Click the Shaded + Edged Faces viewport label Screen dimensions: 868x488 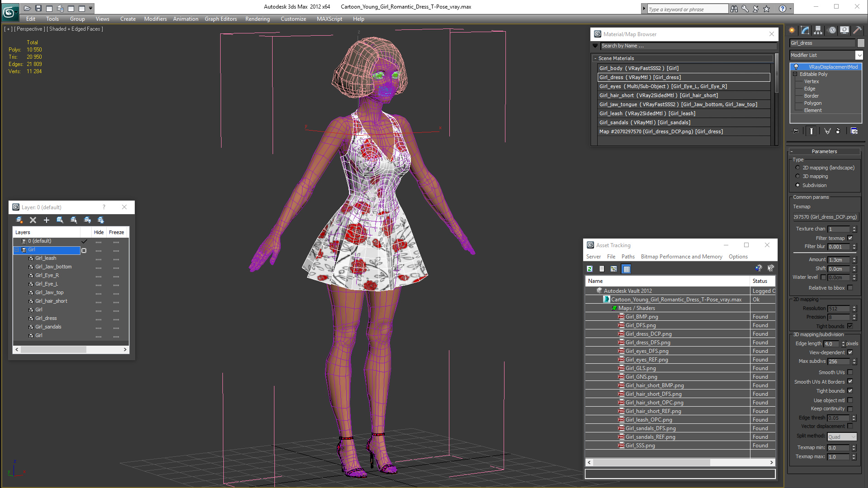click(76, 29)
